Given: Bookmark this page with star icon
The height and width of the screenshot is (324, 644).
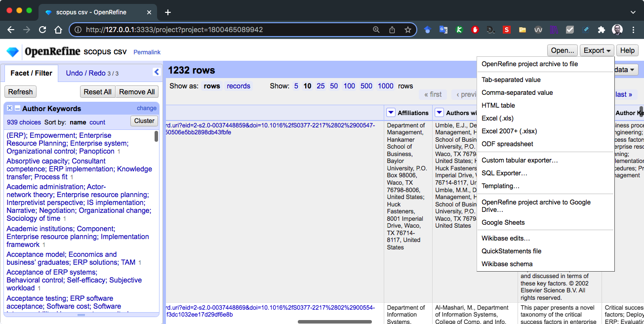Looking at the screenshot, I should 408,30.
